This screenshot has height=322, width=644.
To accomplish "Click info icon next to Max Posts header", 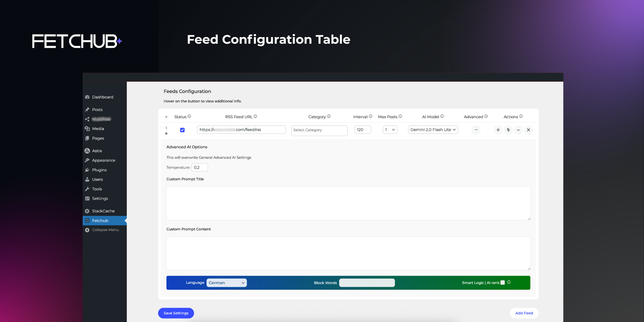I will [400, 116].
